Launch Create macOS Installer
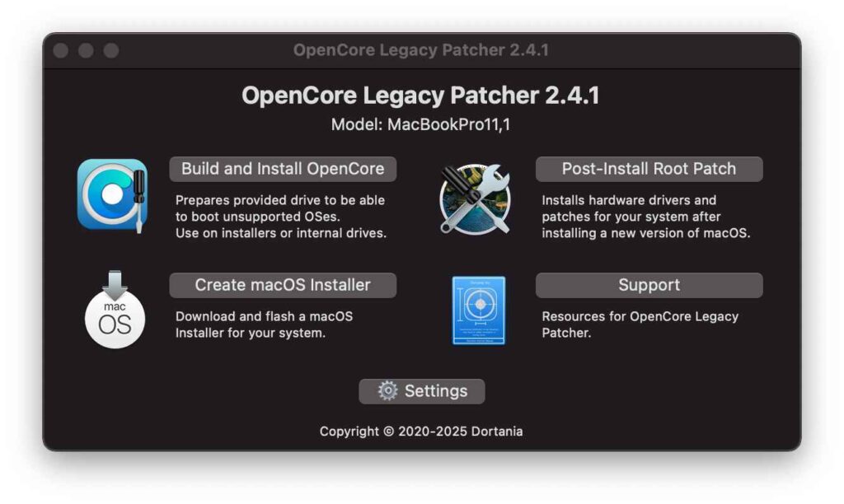Image resolution: width=844 pixels, height=504 pixels. pos(283,285)
